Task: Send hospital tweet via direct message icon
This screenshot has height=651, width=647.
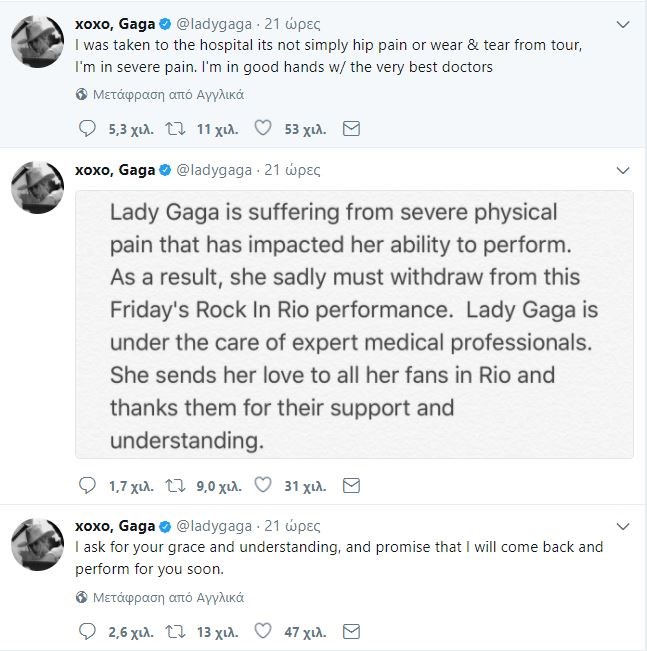Action: click(x=350, y=128)
